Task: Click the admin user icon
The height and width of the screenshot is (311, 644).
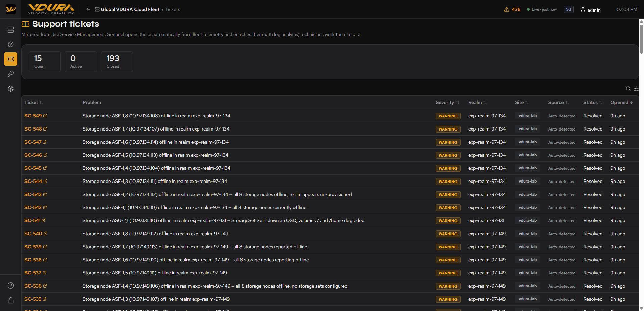Action: pos(583,9)
